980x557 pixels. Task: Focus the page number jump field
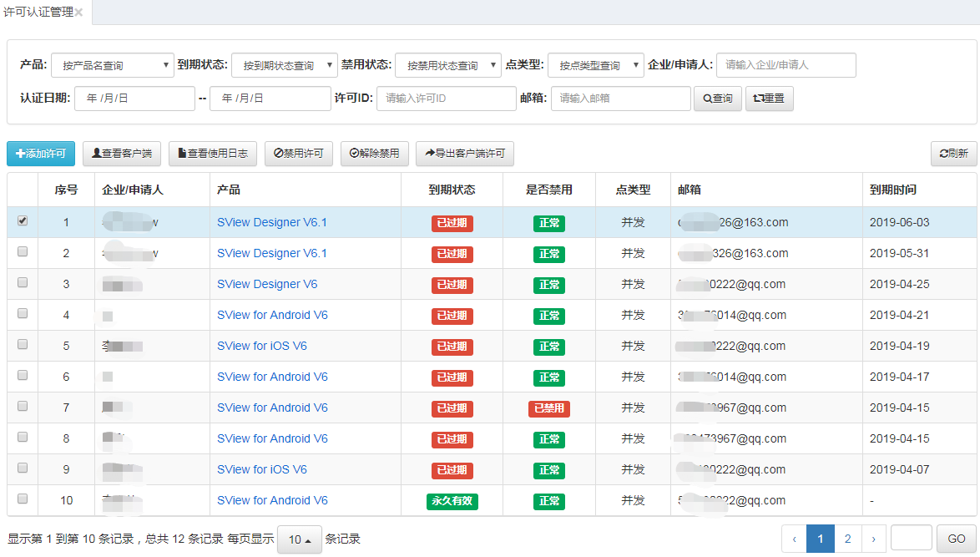click(912, 539)
